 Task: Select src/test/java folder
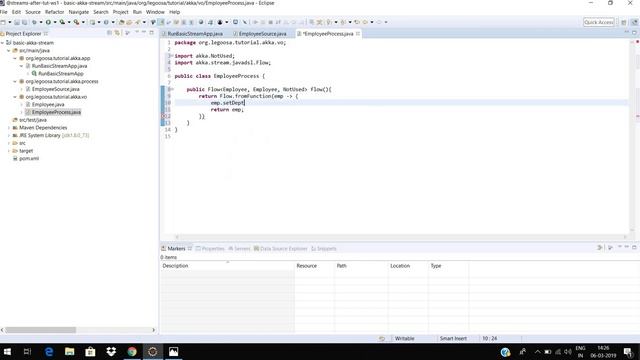(33, 120)
